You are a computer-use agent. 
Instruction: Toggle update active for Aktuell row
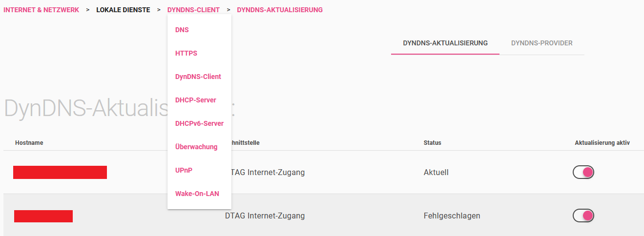583,172
